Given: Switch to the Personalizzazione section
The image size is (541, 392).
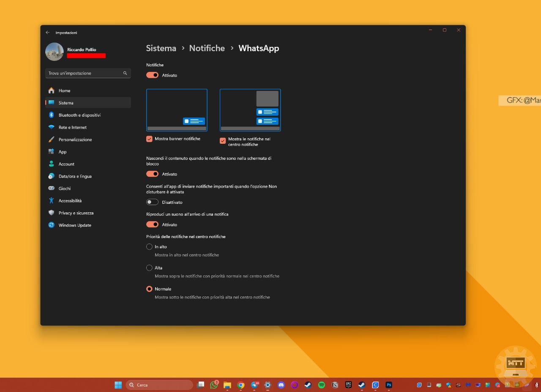Looking at the screenshot, I should click(x=76, y=139).
